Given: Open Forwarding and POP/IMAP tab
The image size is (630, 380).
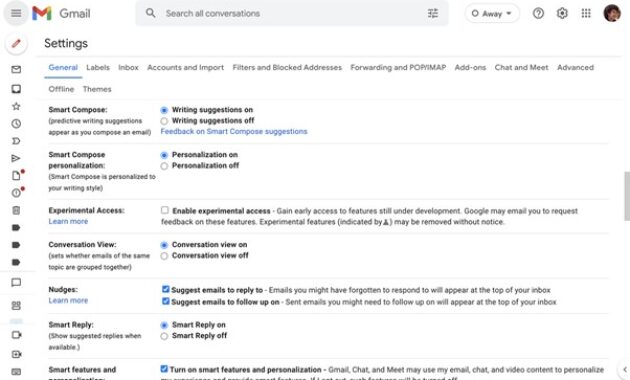Looking at the screenshot, I should [398, 67].
